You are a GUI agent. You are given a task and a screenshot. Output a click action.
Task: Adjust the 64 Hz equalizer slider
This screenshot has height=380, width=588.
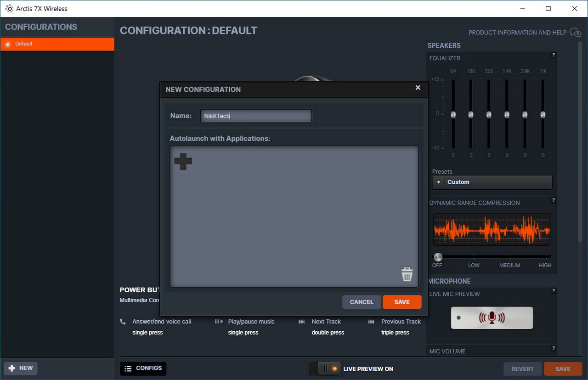[x=453, y=114]
